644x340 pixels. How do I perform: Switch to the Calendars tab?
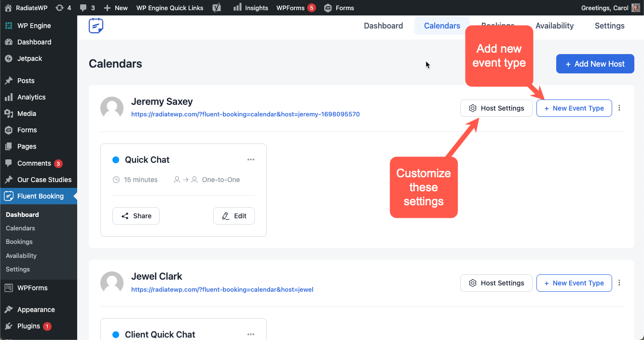pyautogui.click(x=442, y=26)
